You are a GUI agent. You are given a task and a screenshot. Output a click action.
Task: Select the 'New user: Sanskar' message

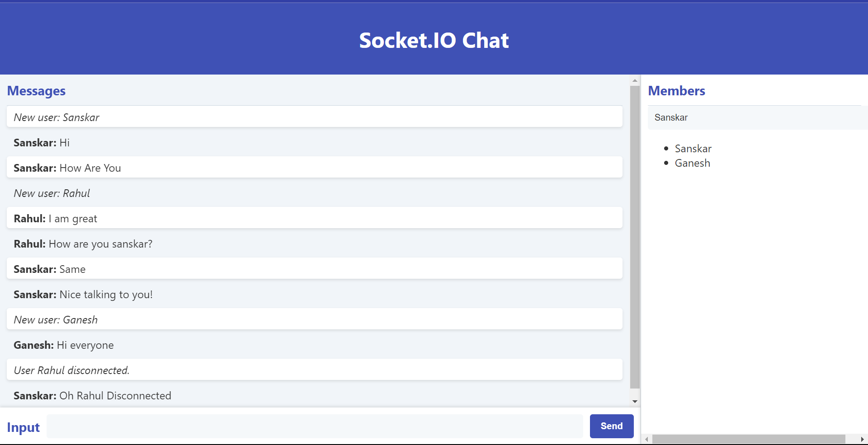[x=314, y=117]
